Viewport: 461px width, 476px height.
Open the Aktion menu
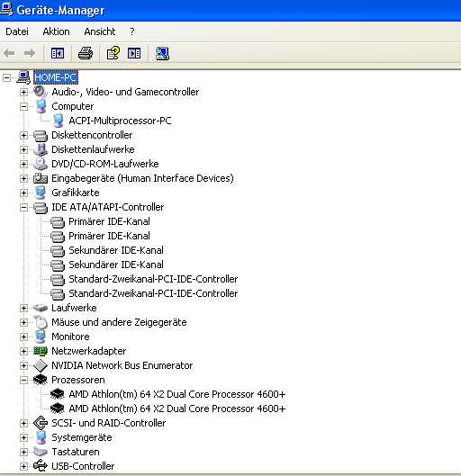tap(56, 31)
